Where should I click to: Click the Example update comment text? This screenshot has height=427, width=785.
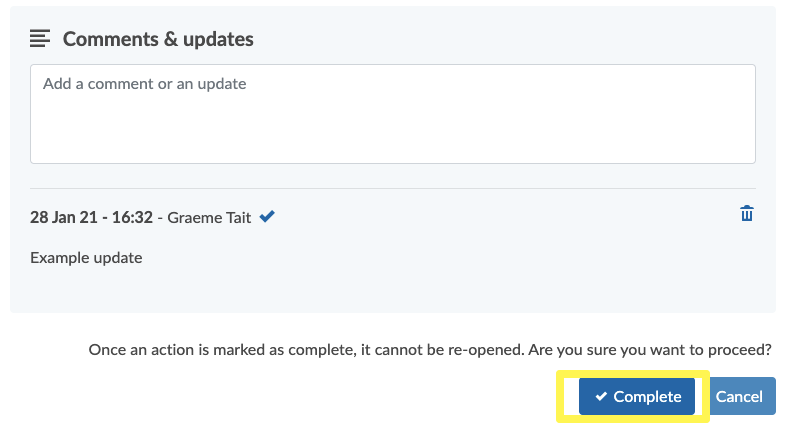pyautogui.click(x=86, y=257)
